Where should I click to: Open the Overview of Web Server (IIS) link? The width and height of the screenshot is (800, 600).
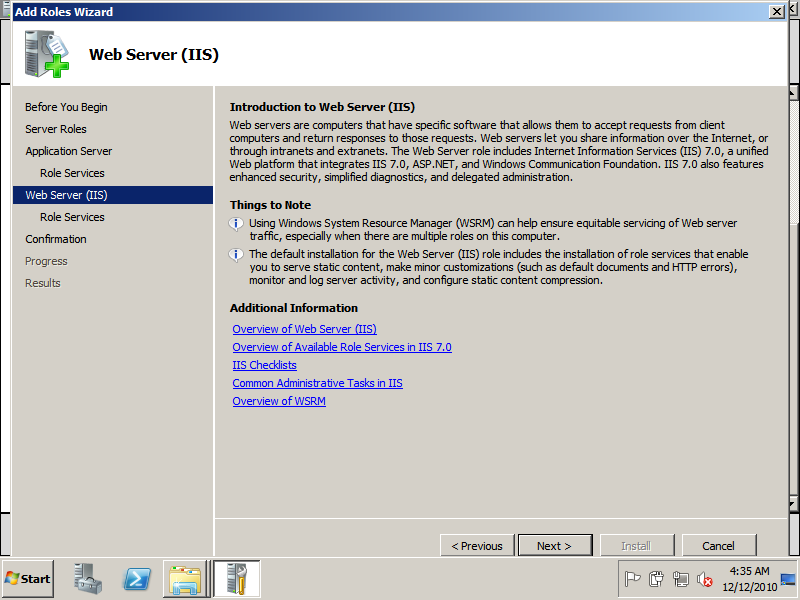click(305, 329)
